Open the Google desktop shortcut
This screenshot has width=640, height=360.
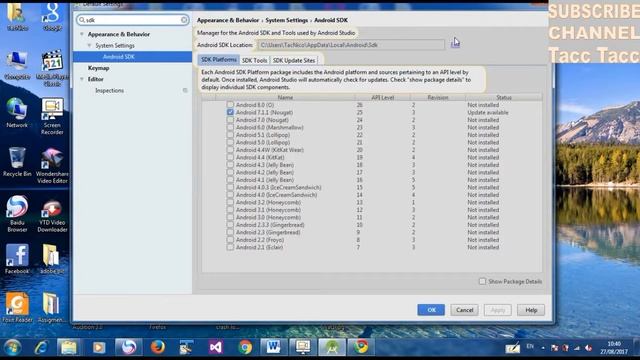[x=52, y=16]
